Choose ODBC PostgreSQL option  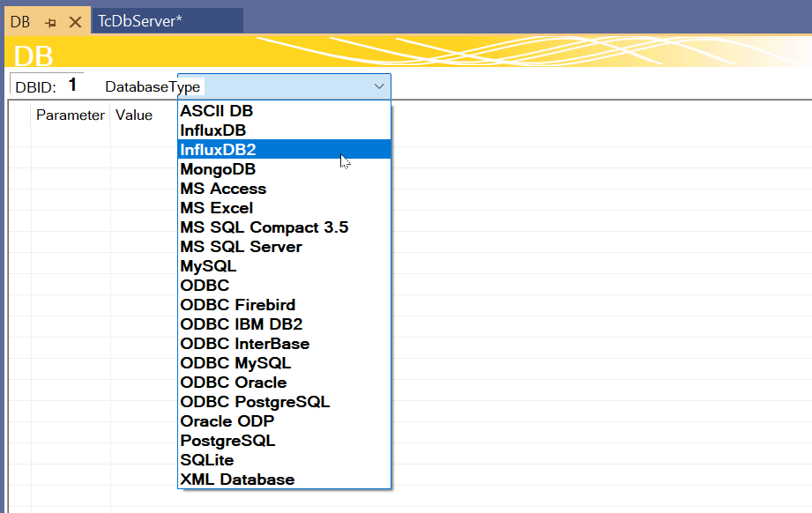[x=284, y=402]
